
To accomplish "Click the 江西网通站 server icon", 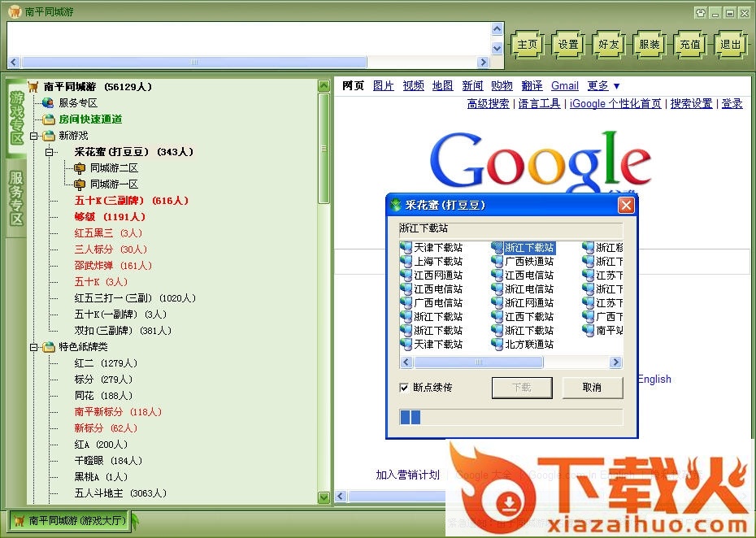I will 406,276.
